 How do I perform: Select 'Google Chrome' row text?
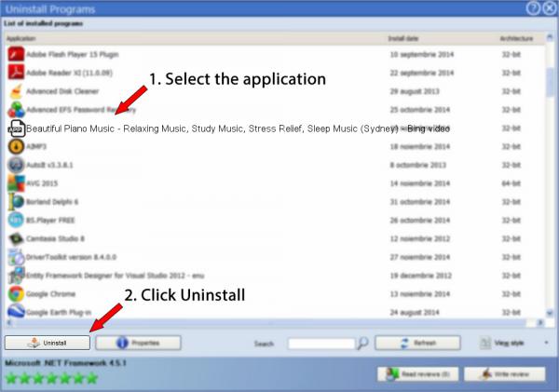(x=50, y=294)
